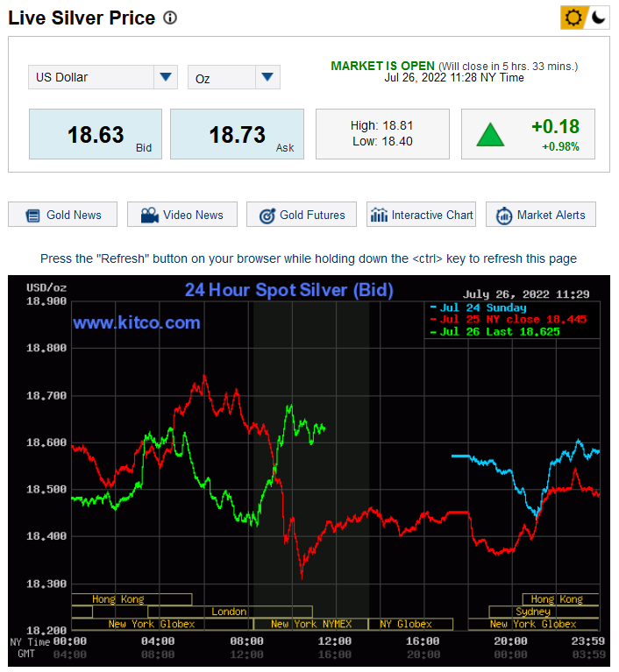Click the alarm icon on Market Alerts

(504, 216)
